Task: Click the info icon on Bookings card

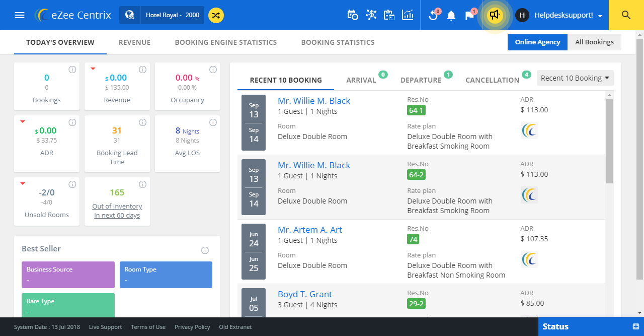Action: pyautogui.click(x=72, y=70)
